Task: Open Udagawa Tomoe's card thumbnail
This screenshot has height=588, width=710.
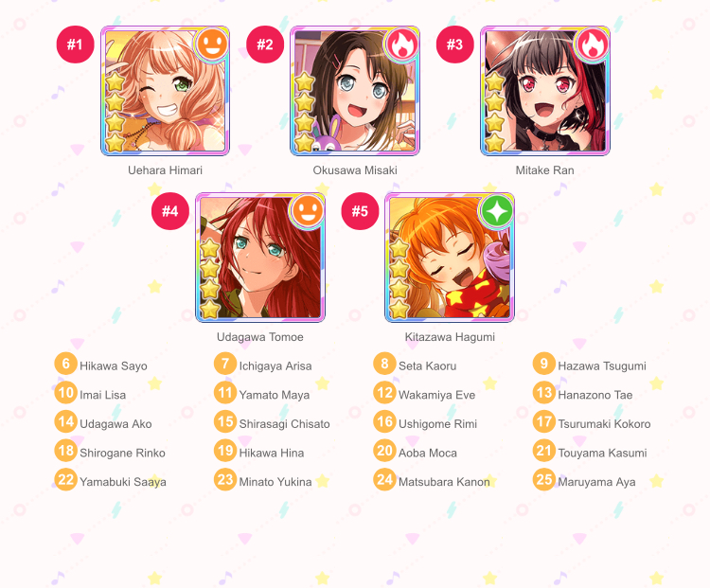Action: coord(260,258)
